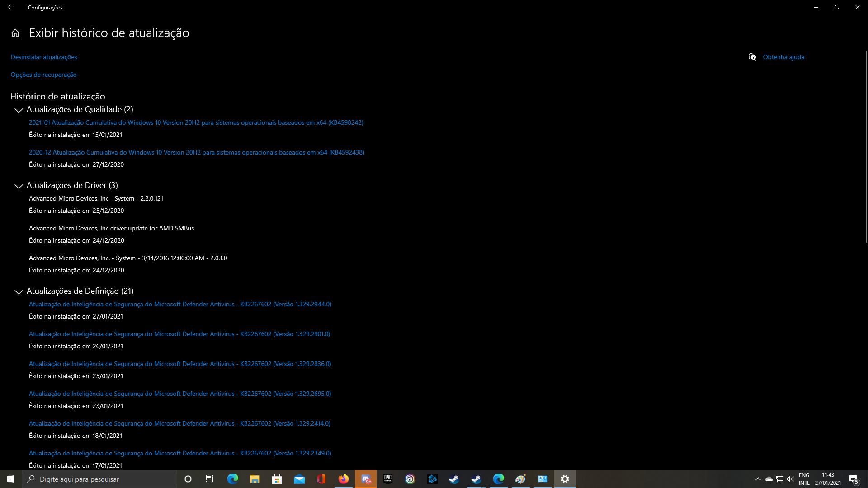Open Task View on the taskbar
The height and width of the screenshot is (488, 868).
click(x=210, y=479)
